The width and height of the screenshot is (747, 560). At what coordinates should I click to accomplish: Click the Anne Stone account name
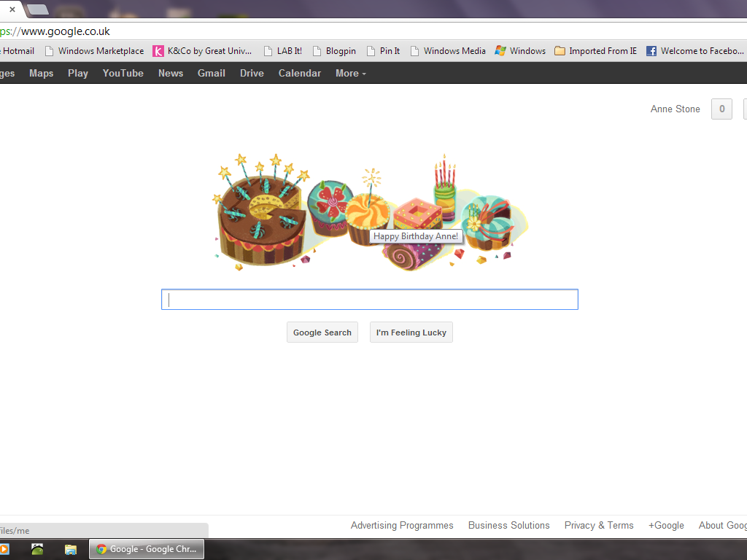(675, 109)
